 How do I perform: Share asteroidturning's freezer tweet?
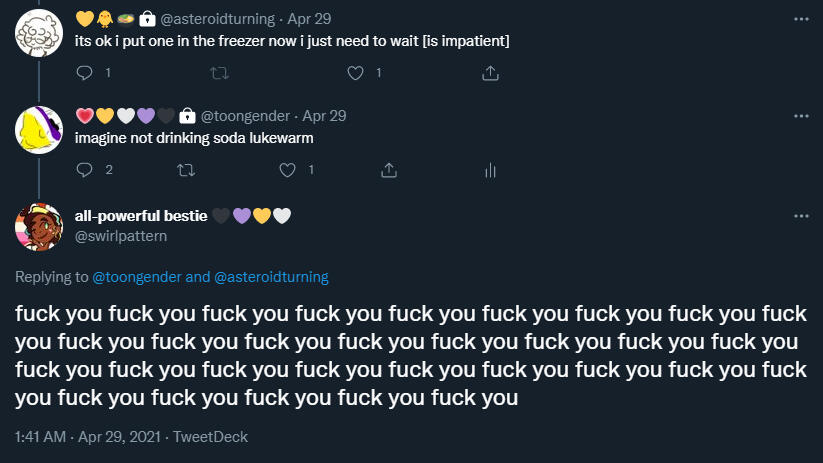(x=490, y=72)
